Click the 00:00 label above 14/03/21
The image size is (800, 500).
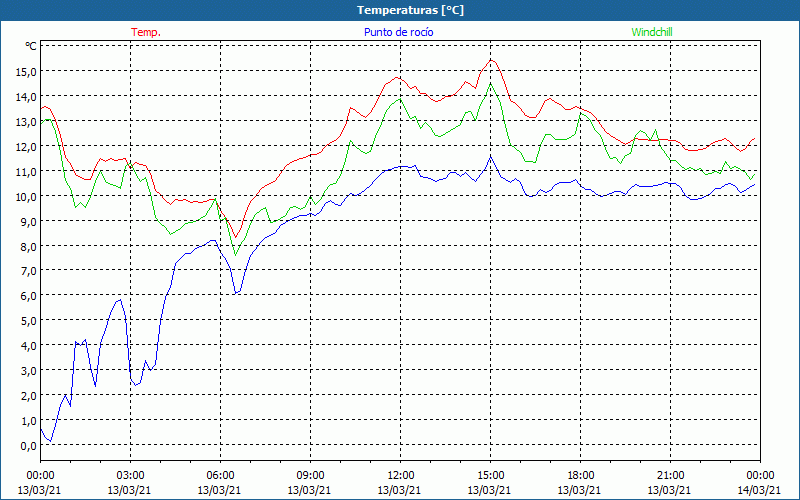click(x=760, y=476)
